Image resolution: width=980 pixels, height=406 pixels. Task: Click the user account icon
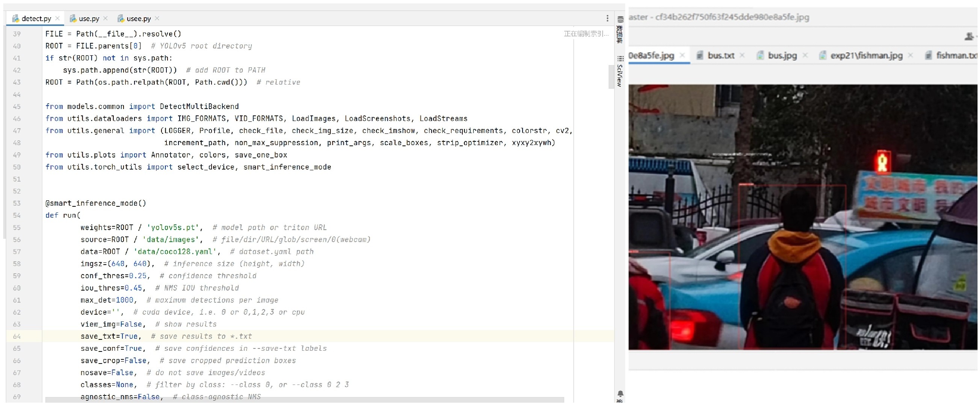pos(969,36)
